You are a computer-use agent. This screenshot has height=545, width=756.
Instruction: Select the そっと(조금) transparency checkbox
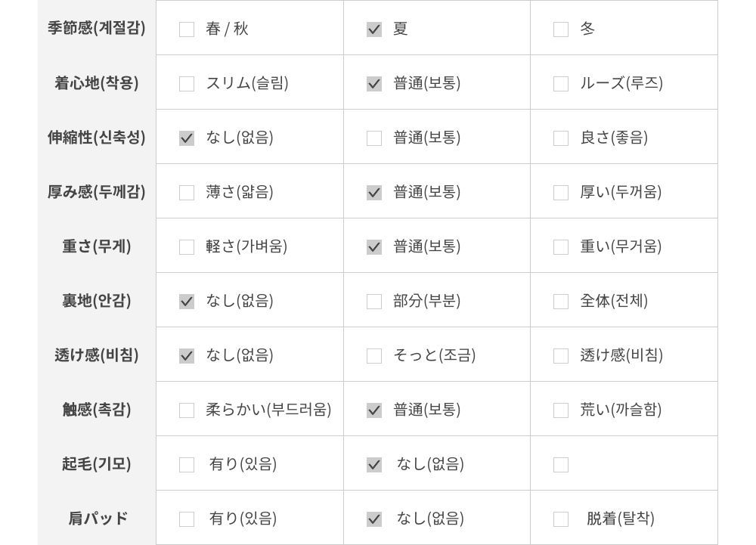click(374, 356)
